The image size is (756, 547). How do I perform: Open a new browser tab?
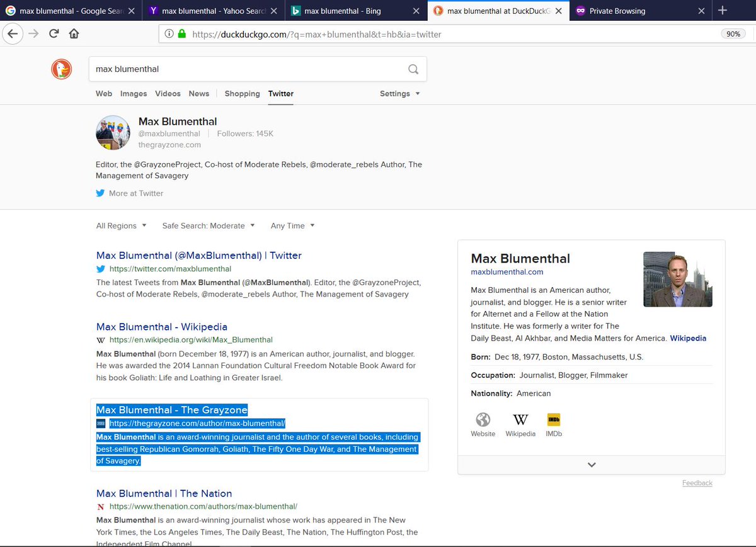coord(723,10)
